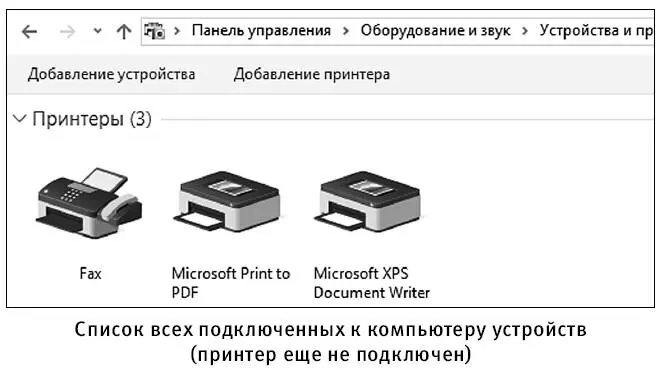Viewport: 664px width, 373px height.
Task: Open chevron after Оборудование и звук breadcrumb
Action: (x=525, y=31)
